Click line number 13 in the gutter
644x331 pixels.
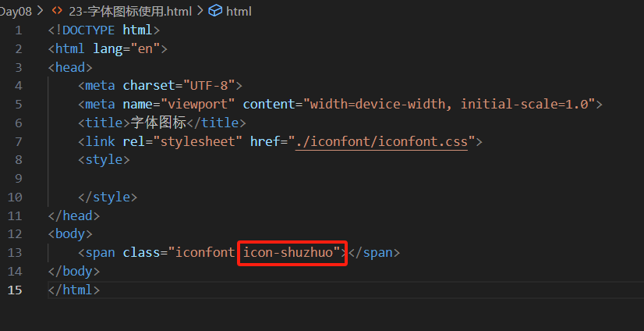coord(15,252)
